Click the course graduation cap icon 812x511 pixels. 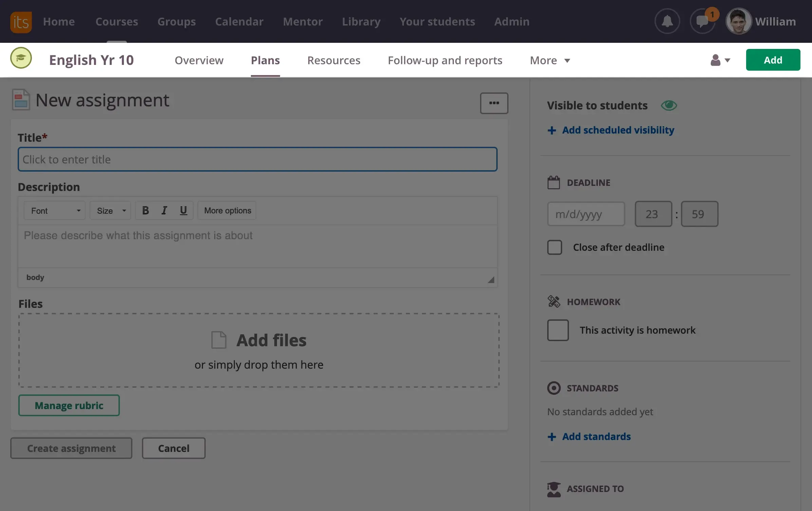pyautogui.click(x=21, y=58)
